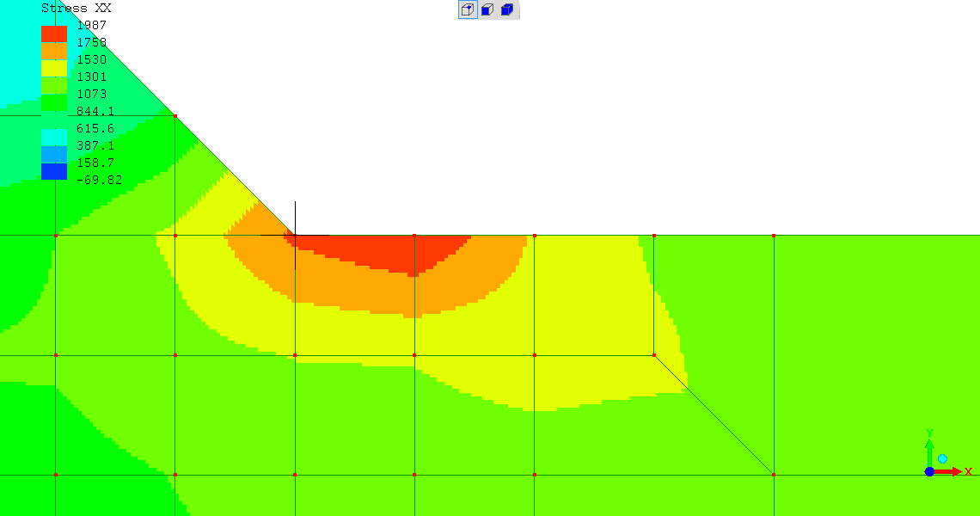Select the solid body selection cube icon
The image size is (980, 516).
click(x=507, y=10)
